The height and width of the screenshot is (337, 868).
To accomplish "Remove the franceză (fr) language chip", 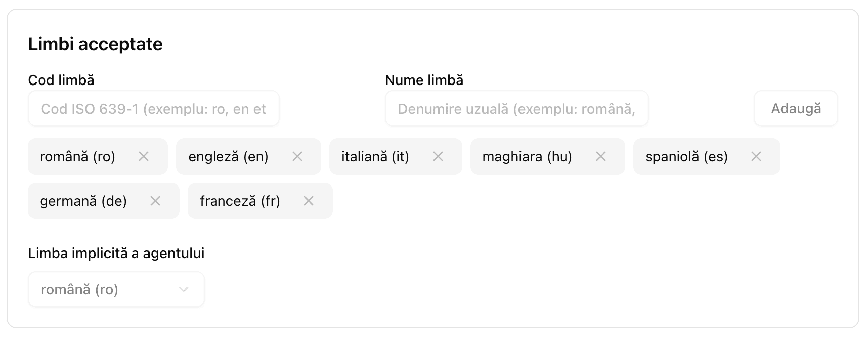I will [x=309, y=201].
